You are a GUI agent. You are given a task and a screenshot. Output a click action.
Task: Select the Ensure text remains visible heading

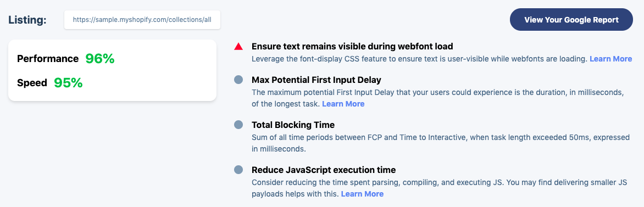point(352,47)
